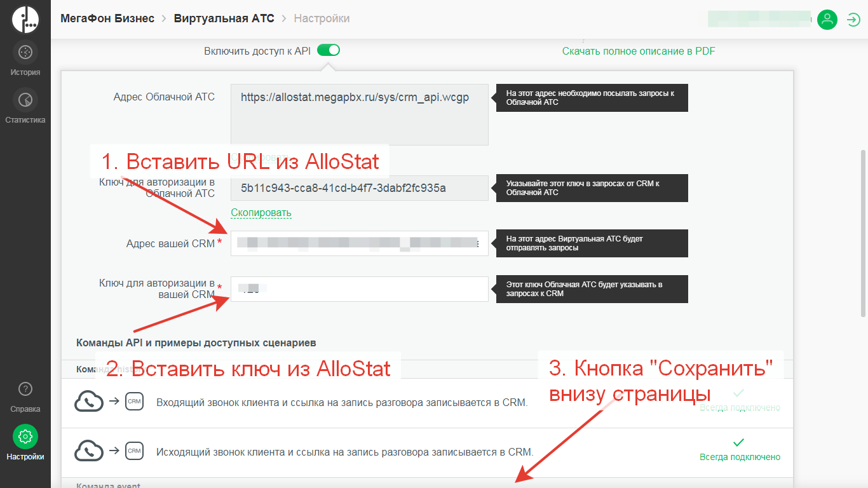Image resolution: width=868 pixels, height=488 pixels.
Task: Open the Статистика sidebar section
Action: click(x=25, y=107)
